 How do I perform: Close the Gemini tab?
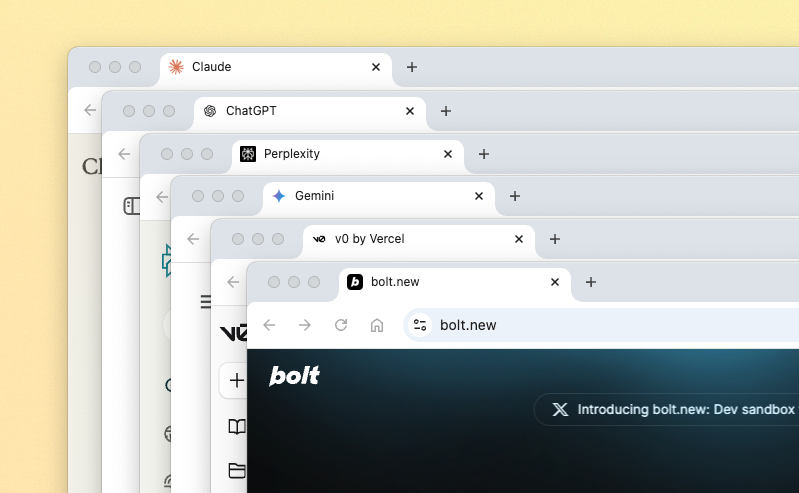point(479,196)
